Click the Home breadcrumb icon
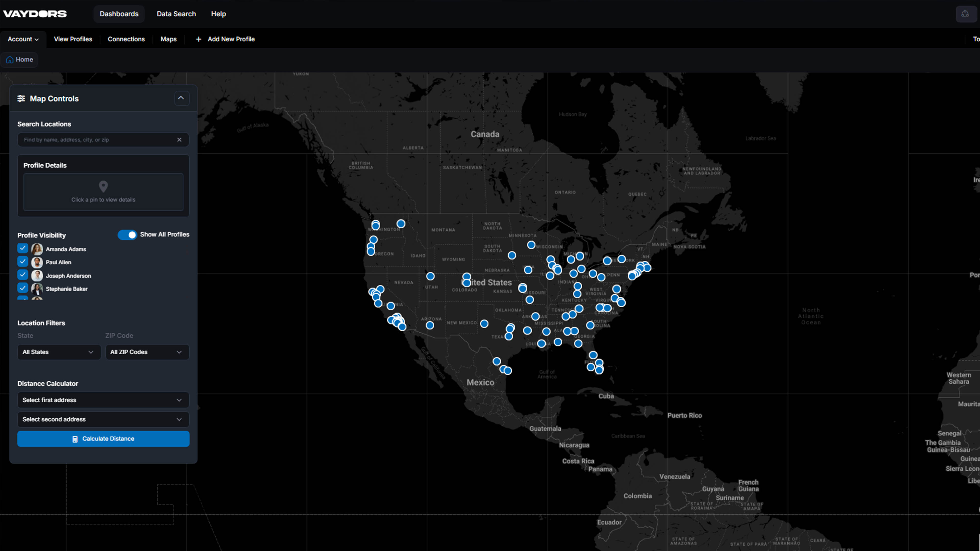Image resolution: width=980 pixels, height=551 pixels. pos(10,60)
